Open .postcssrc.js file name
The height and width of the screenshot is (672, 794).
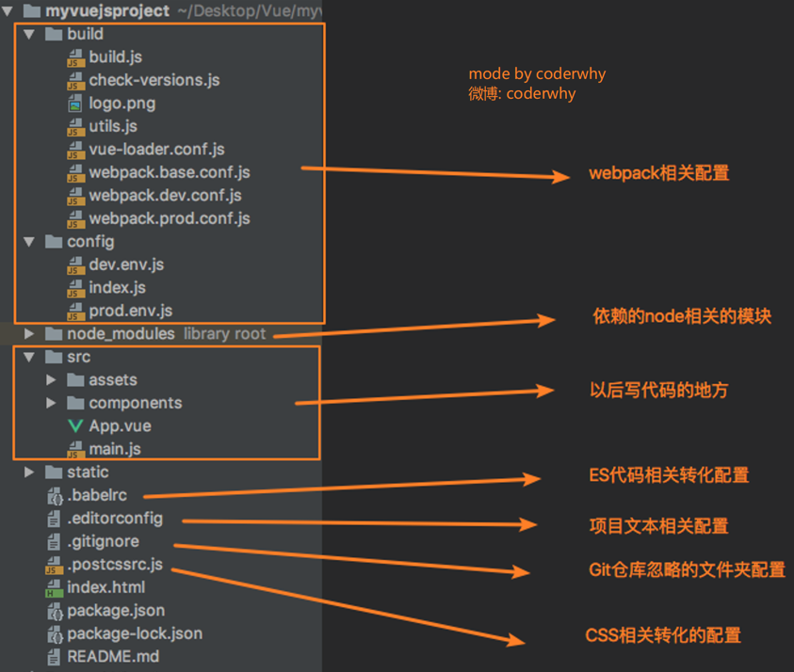point(115,565)
